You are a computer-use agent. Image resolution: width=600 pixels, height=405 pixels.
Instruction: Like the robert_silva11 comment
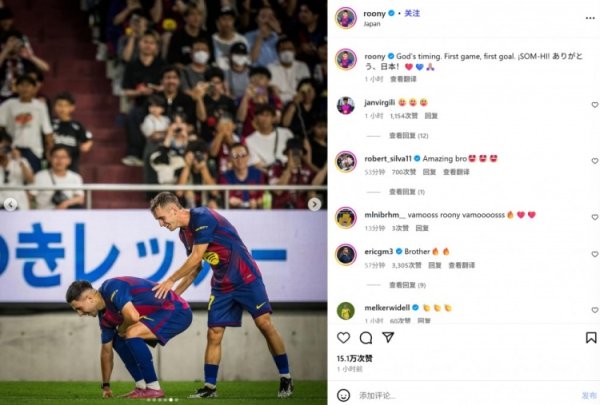tap(595, 161)
